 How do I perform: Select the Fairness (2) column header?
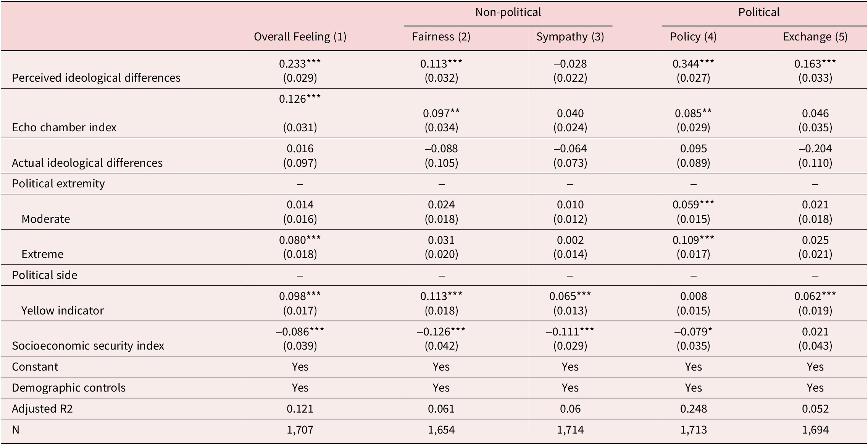point(441,37)
